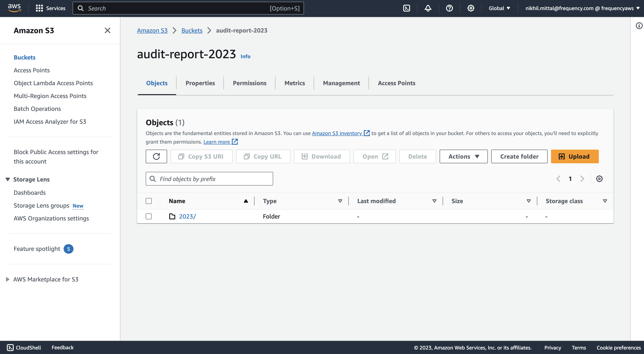The width and height of the screenshot is (644, 354).
Task: Open the 2023/ folder link
Action: [x=187, y=216]
